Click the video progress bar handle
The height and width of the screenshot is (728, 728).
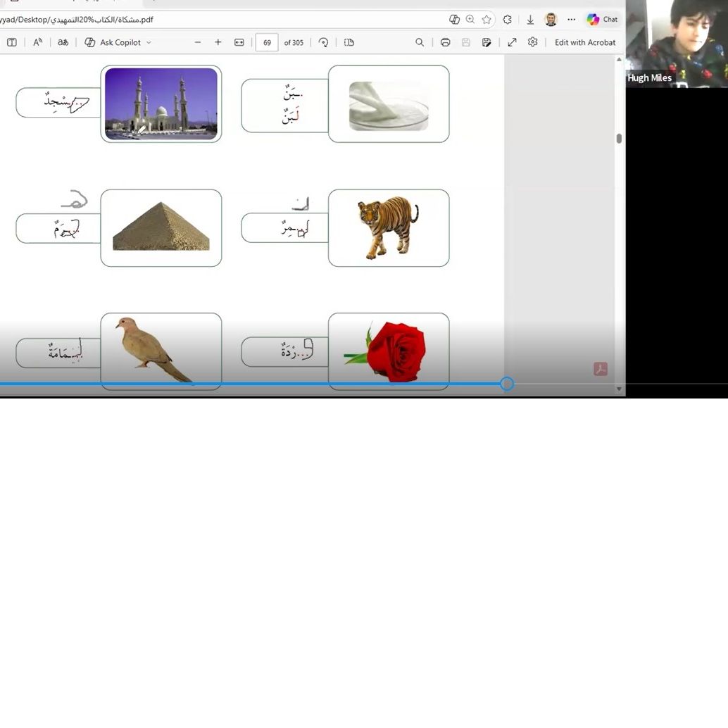pyautogui.click(x=507, y=384)
